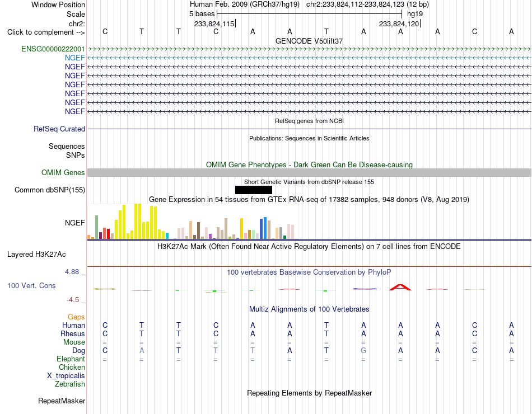Viewport: 532px width, 414px height.
Task: Click 100 vertebrates Basewise Conservation title
Action: [x=309, y=272]
